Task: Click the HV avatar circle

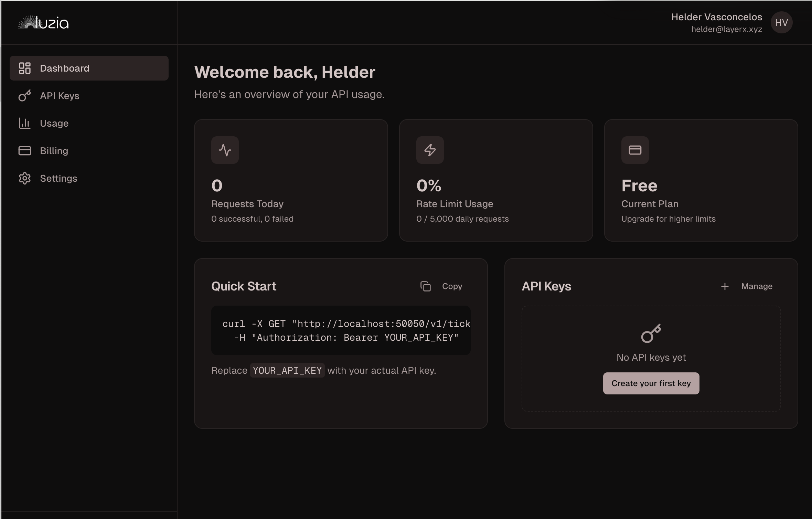Action: pos(781,22)
